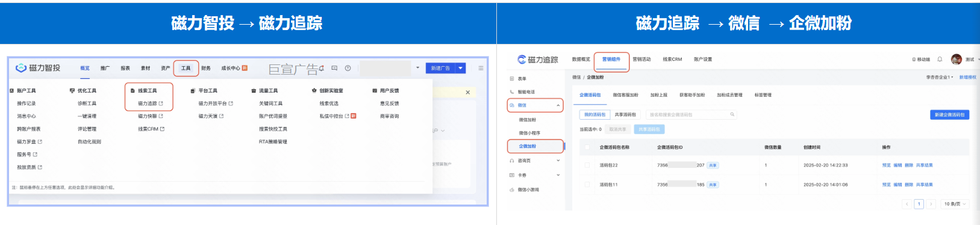Click external-link icon next to 磁力罗盘
Screen dimensions: 980x225
[x=40, y=141]
